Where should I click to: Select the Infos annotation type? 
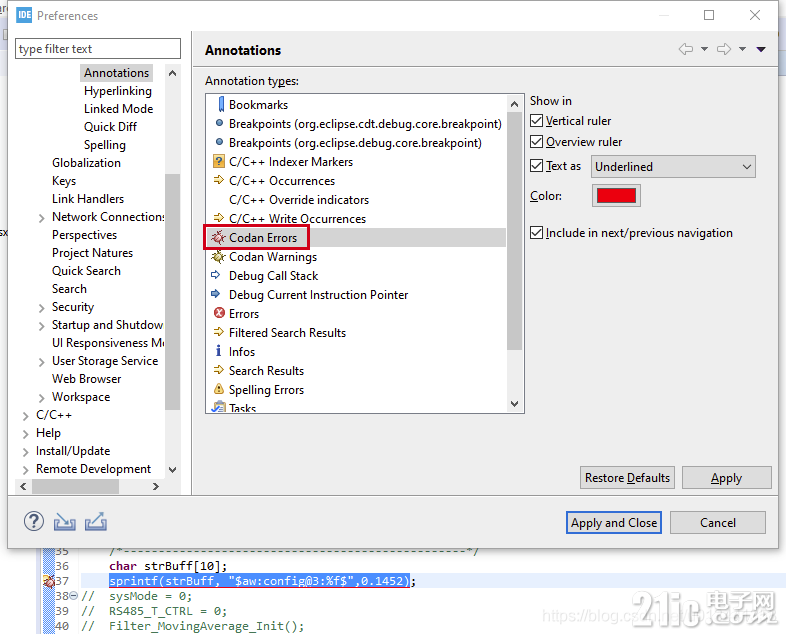coord(356,352)
